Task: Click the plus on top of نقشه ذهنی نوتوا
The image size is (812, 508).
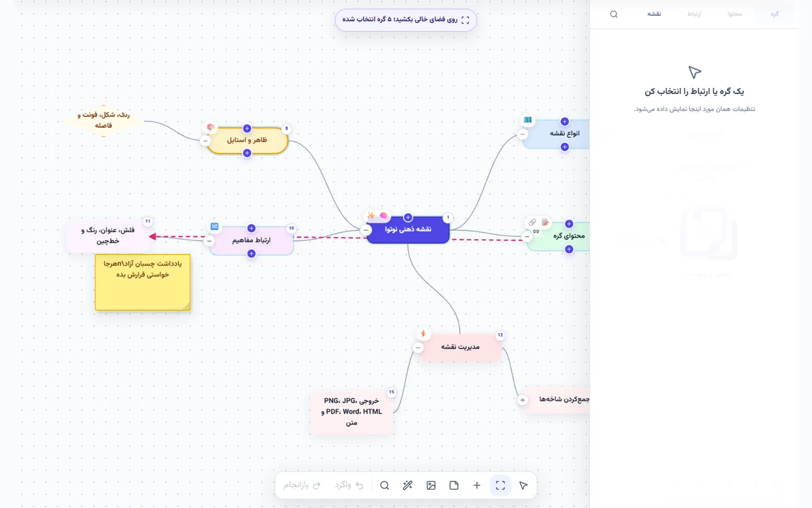Action: [408, 217]
